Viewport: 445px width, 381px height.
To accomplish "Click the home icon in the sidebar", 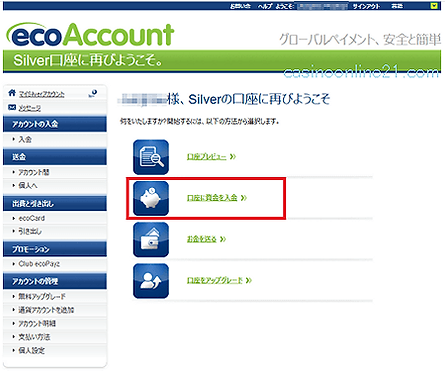I will tap(12, 93).
